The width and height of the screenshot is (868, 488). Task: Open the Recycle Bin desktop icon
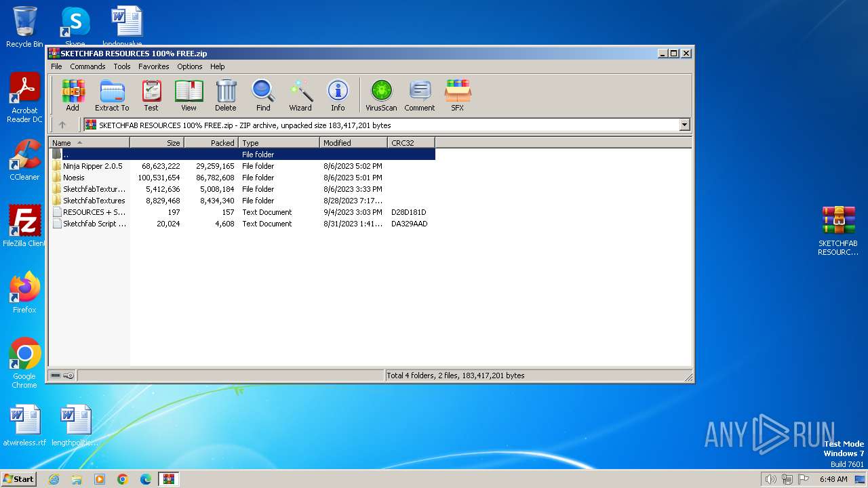24,27
